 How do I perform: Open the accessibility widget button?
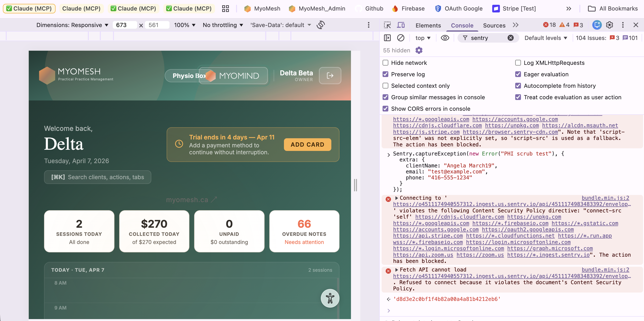click(330, 298)
